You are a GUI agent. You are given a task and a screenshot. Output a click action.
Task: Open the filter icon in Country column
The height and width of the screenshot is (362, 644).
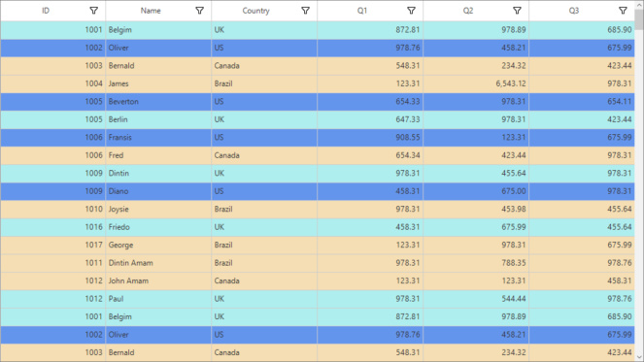[306, 11]
